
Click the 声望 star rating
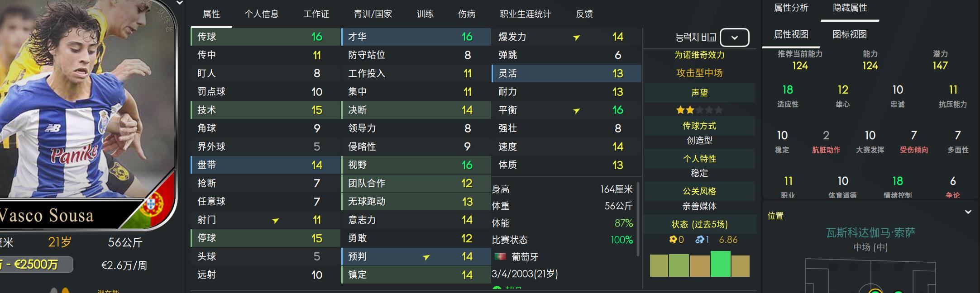[x=699, y=110]
